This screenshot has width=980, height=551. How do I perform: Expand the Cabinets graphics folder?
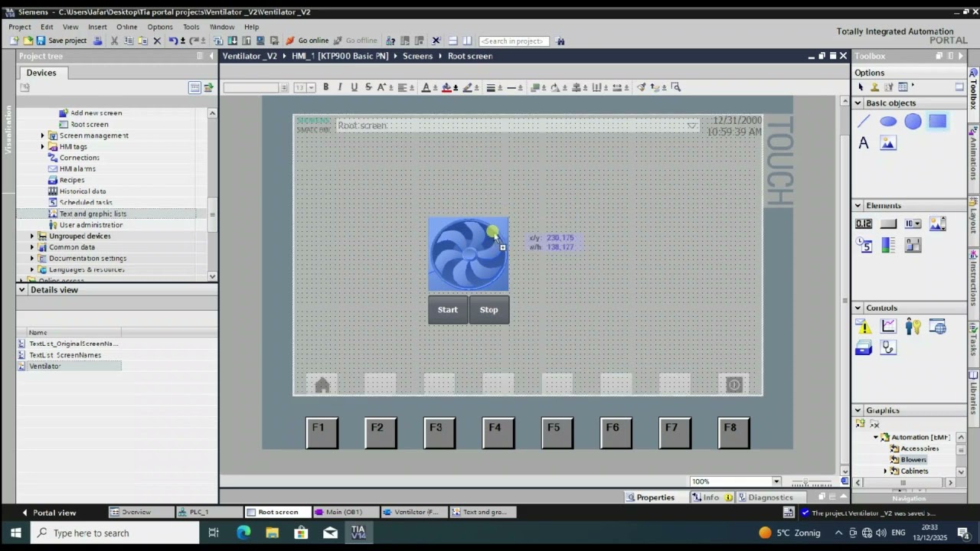[x=886, y=471]
